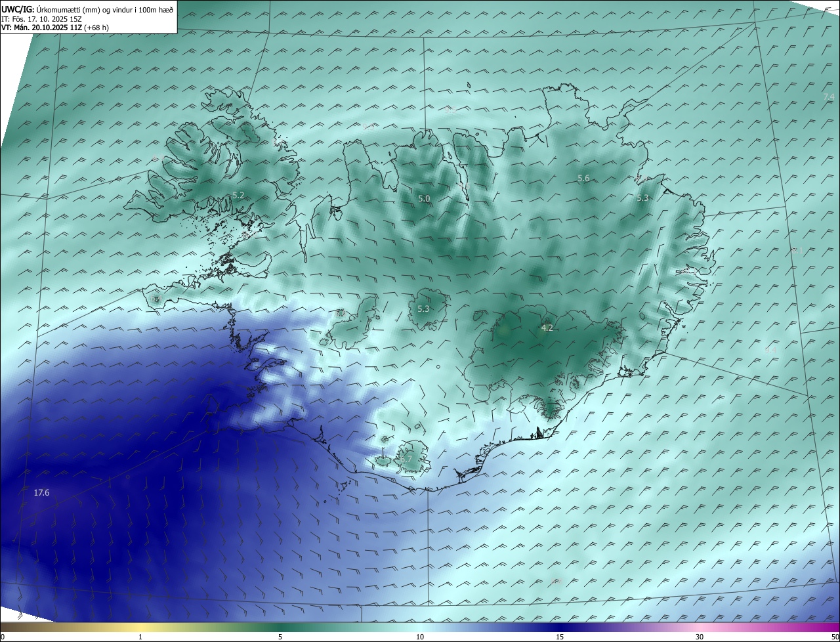Click the 0 tick on the color scale

click(3, 637)
